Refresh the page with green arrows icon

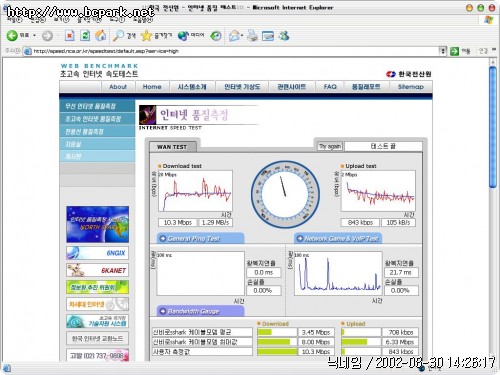[85, 35]
